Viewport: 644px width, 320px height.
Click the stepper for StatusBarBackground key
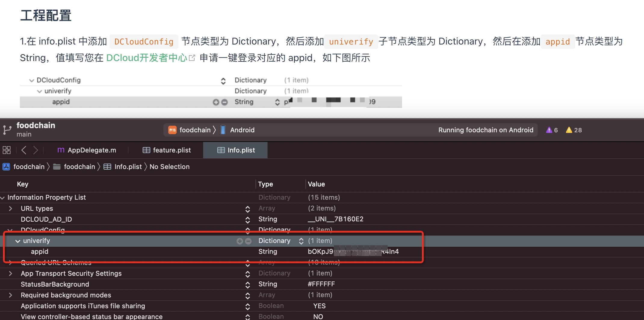247,285
